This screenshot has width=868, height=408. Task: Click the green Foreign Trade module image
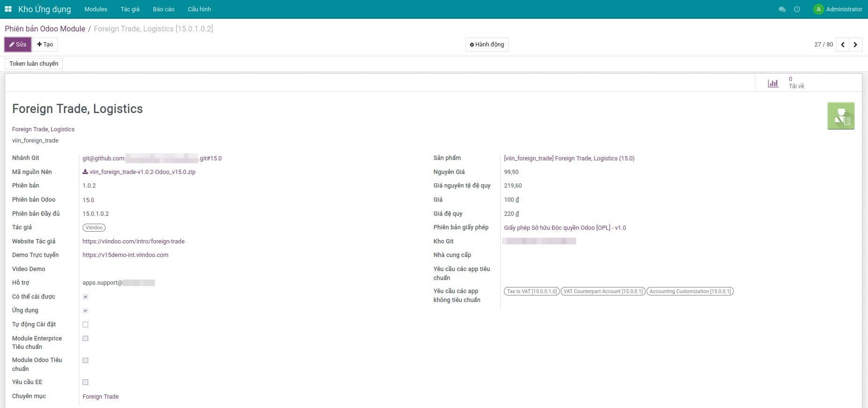pos(840,116)
